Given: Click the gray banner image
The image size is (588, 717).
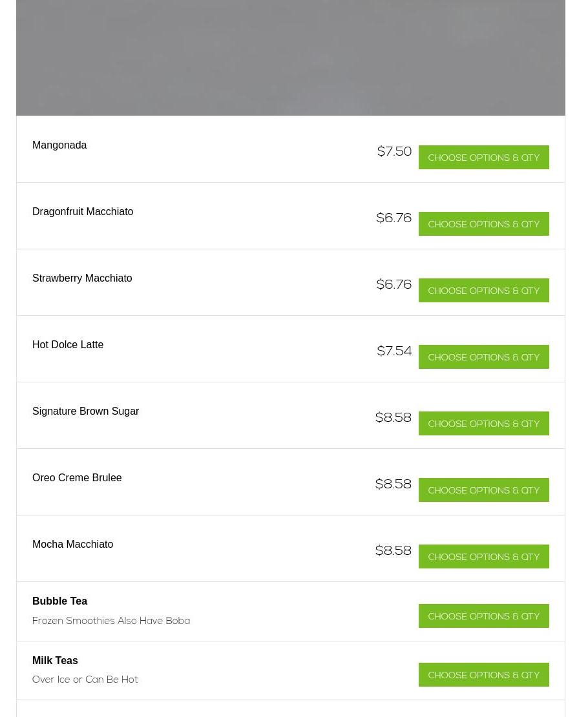Looking at the screenshot, I should click(291, 57).
